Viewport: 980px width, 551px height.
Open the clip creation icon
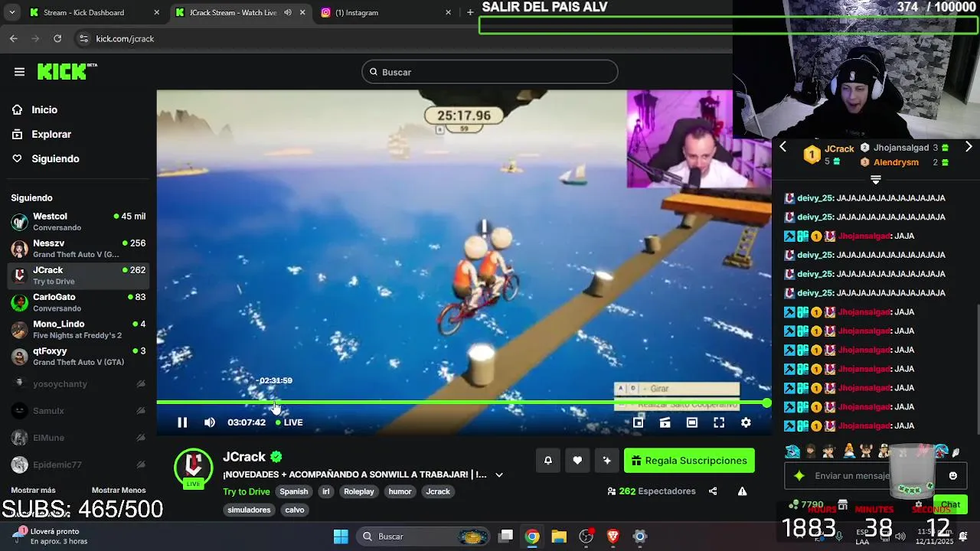click(x=665, y=422)
